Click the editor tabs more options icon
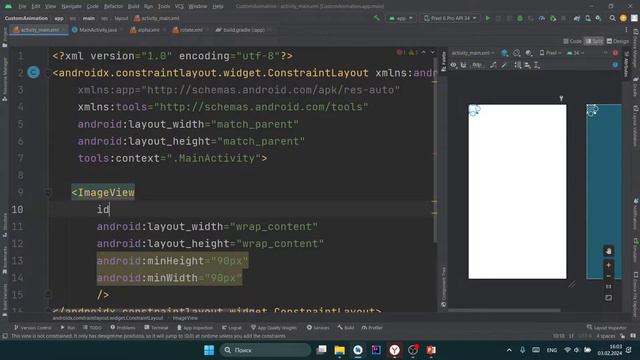 [x=627, y=30]
